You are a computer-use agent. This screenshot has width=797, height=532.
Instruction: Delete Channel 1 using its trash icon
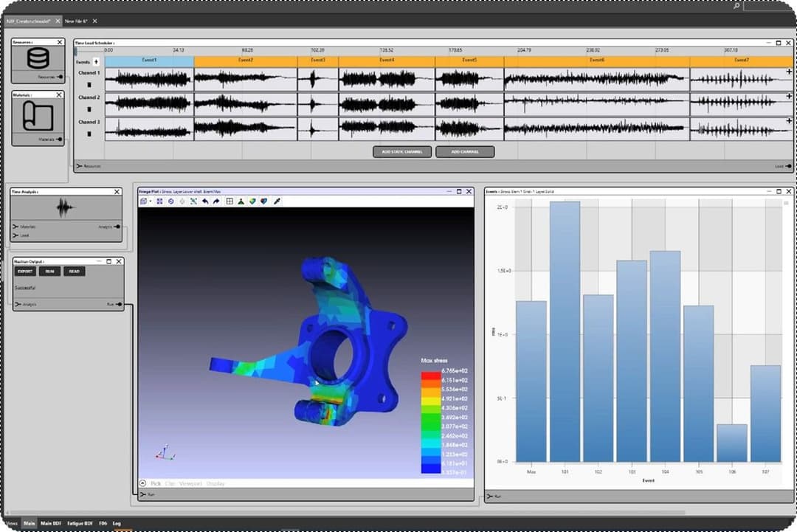(89, 84)
